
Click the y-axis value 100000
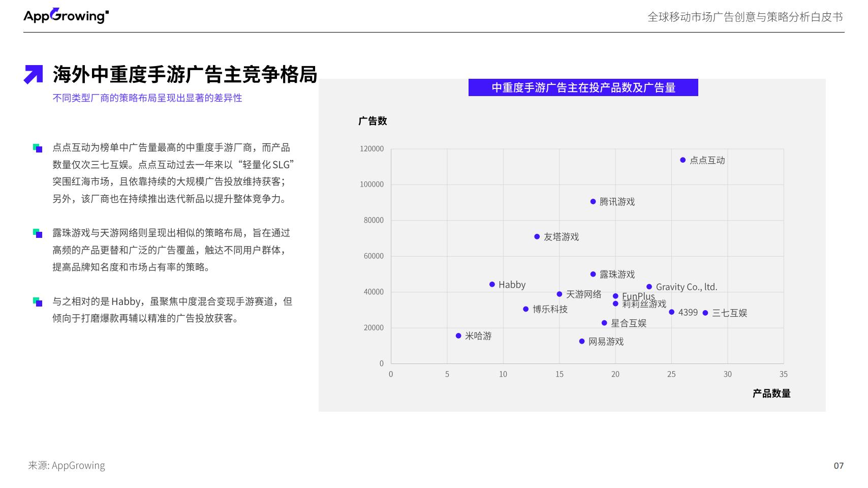click(372, 185)
